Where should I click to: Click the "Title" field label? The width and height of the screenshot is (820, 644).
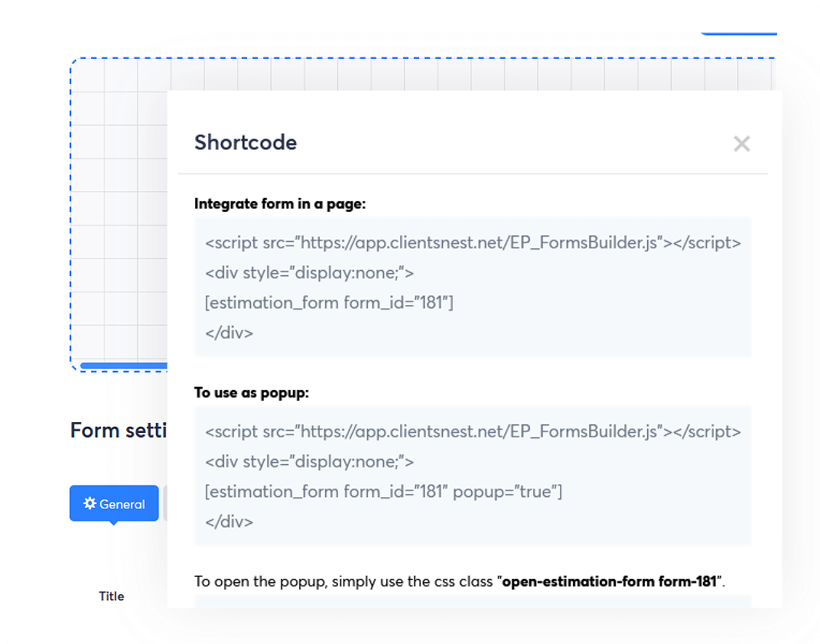pyautogui.click(x=112, y=596)
